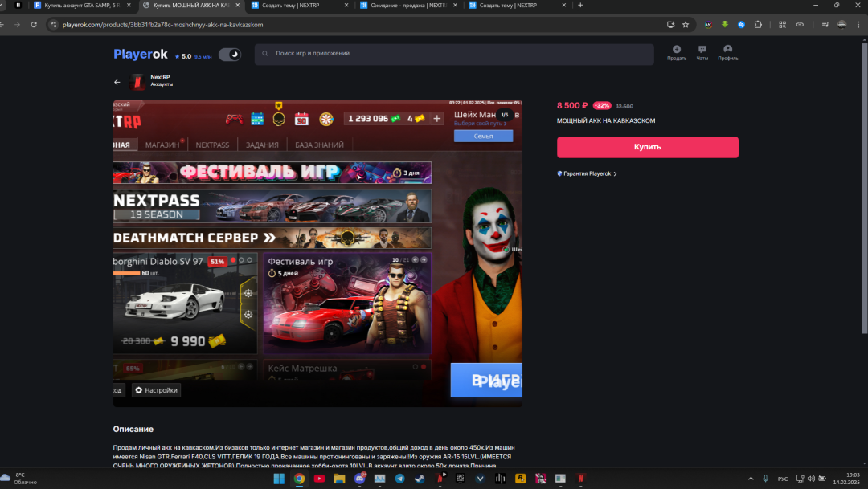Click the red Купить button
Image resolution: width=868 pixels, height=489 pixels.
point(647,147)
